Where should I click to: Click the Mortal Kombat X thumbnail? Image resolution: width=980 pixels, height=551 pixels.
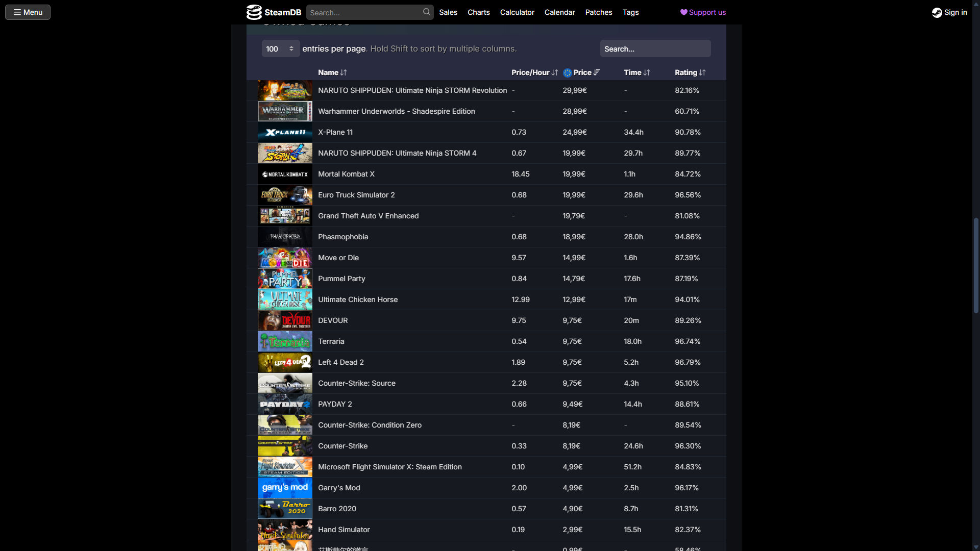285,174
